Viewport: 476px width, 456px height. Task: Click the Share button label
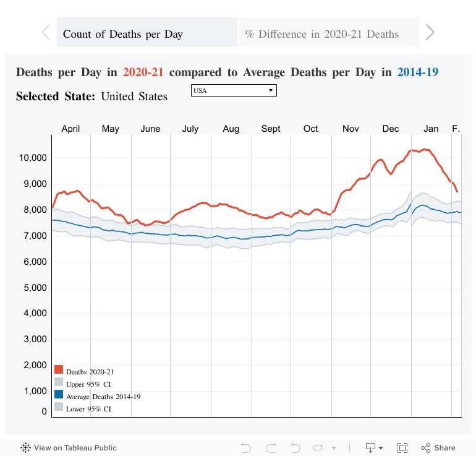[x=444, y=448]
